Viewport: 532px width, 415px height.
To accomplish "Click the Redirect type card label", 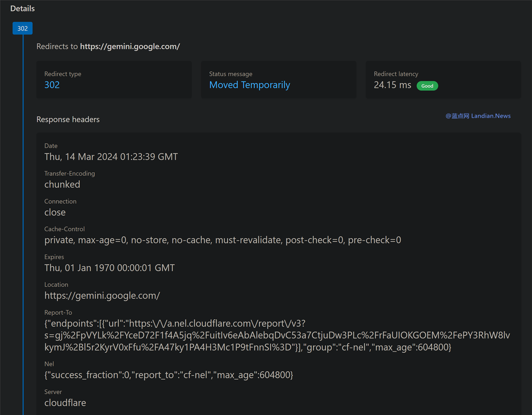I will pos(63,74).
